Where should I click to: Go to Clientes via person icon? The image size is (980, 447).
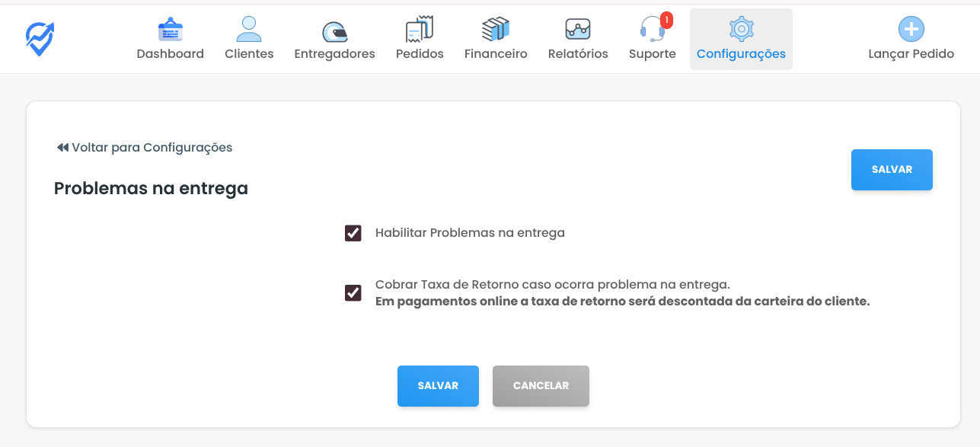tap(249, 30)
